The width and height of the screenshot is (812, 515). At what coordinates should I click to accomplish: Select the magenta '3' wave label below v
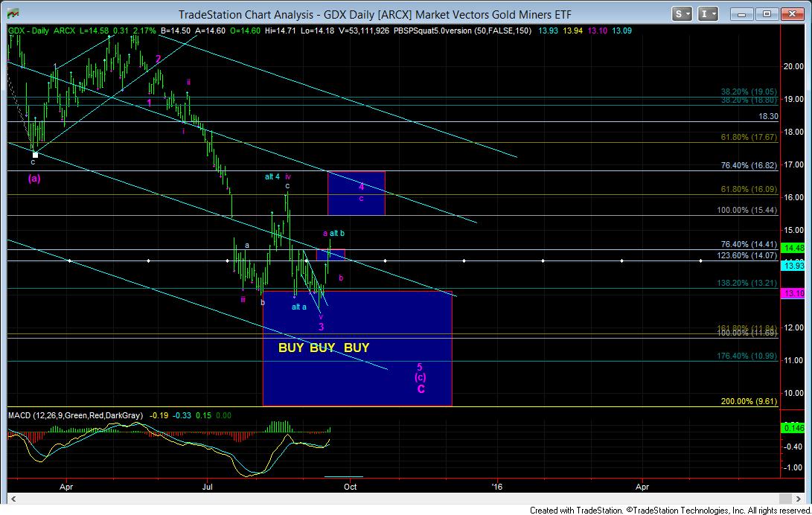pyautogui.click(x=321, y=327)
